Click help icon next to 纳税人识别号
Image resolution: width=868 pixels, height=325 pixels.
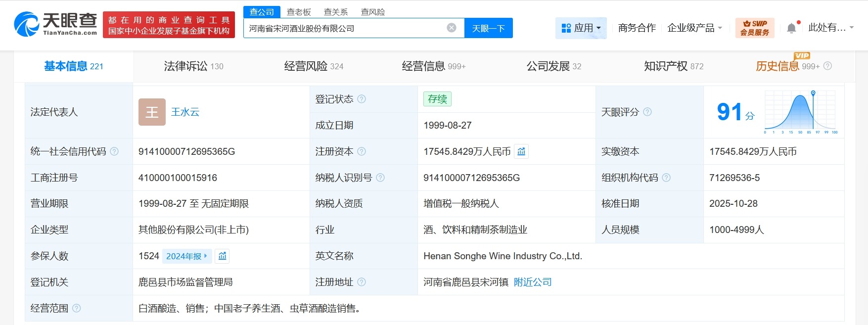pos(380,177)
